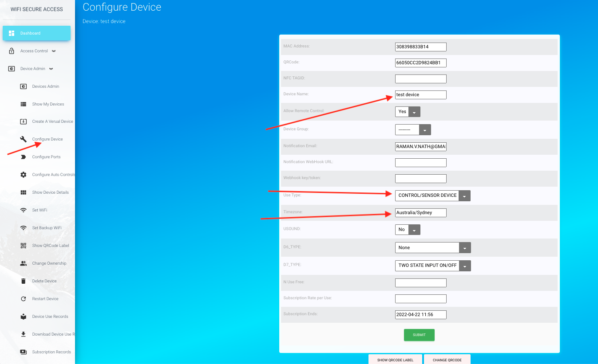Open Devices Admin menu item

tap(46, 86)
